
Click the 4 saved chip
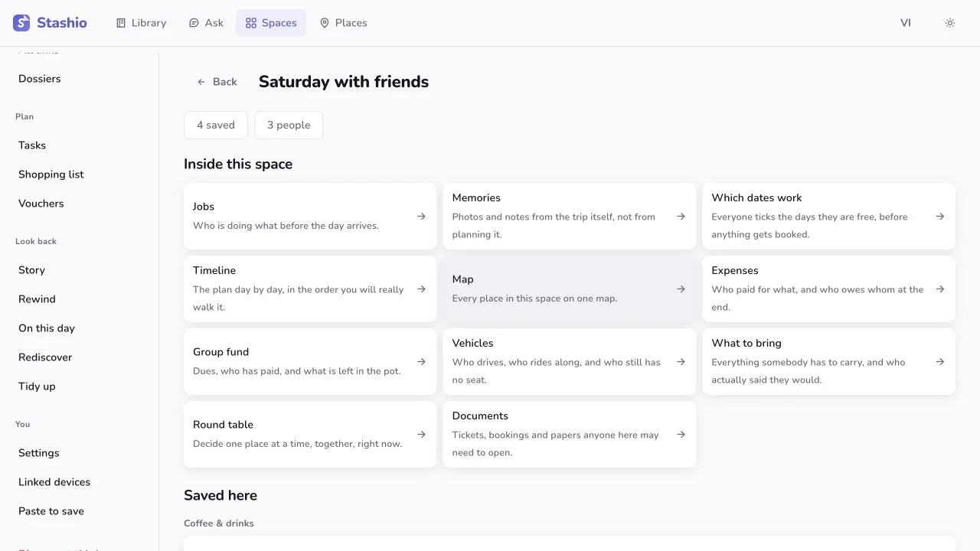216,126
